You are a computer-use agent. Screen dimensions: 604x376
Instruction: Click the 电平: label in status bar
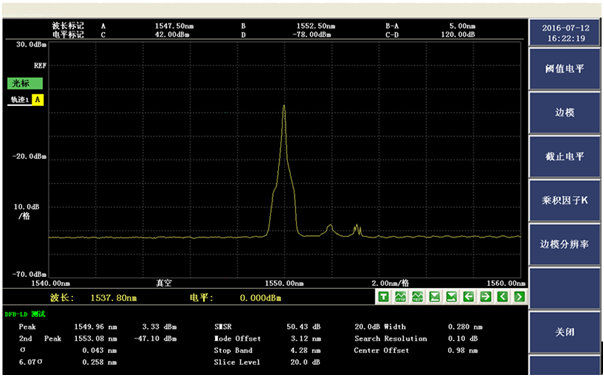(x=201, y=298)
